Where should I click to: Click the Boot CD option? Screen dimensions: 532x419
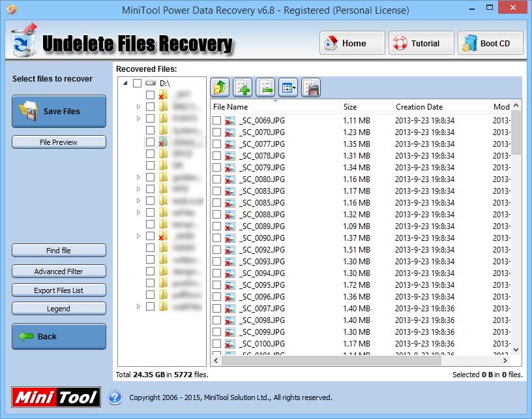490,42
